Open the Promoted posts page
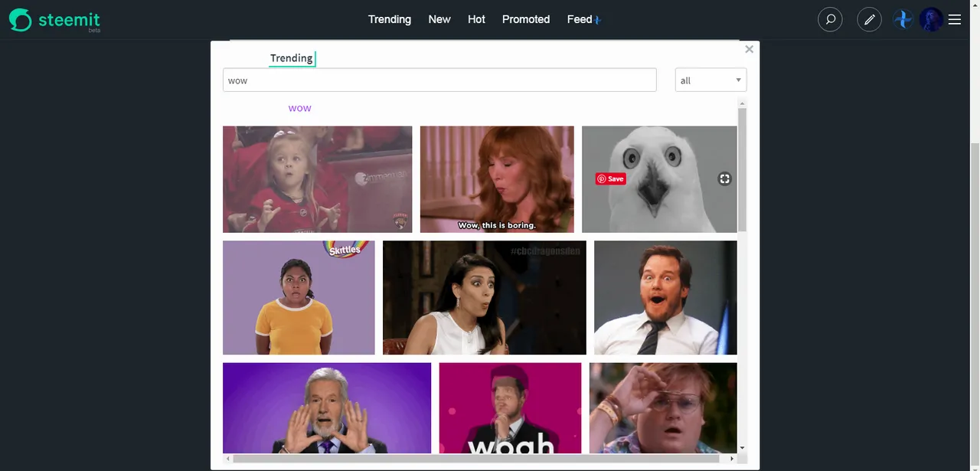The height and width of the screenshot is (471, 980). click(x=526, y=19)
